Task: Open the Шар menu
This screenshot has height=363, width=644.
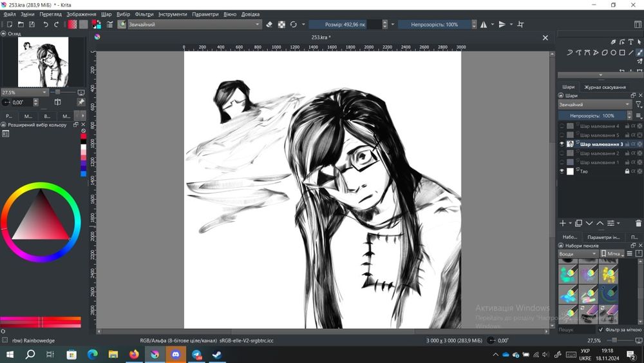Action: coord(106,14)
